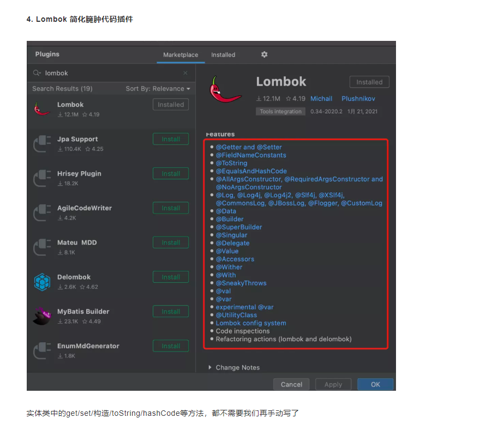Open the @Value link
This screenshot has width=504, height=430.
227,251
